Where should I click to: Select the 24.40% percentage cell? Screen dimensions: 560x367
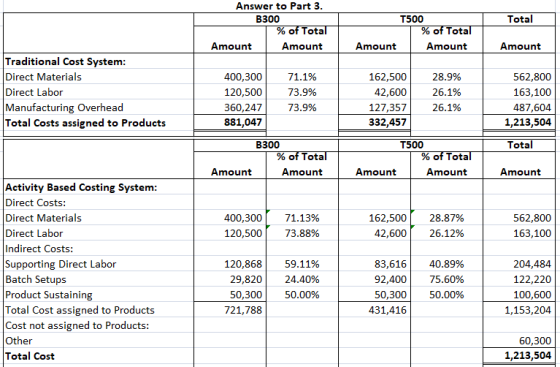click(x=302, y=279)
